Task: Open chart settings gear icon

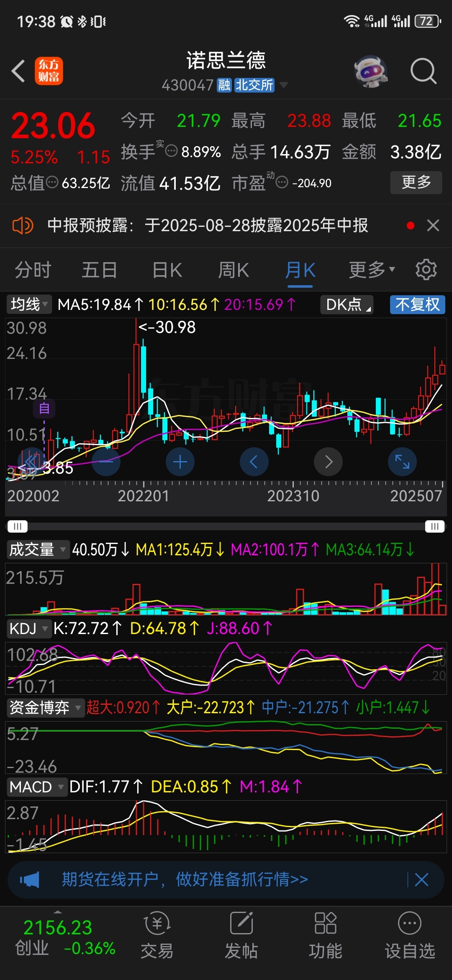Action: tap(426, 269)
